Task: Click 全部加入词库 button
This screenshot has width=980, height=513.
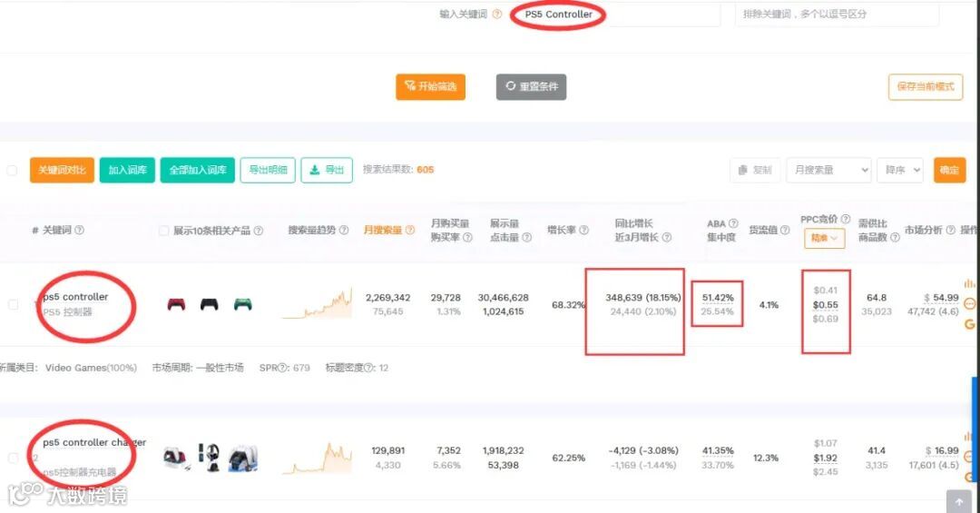Action: (198, 170)
